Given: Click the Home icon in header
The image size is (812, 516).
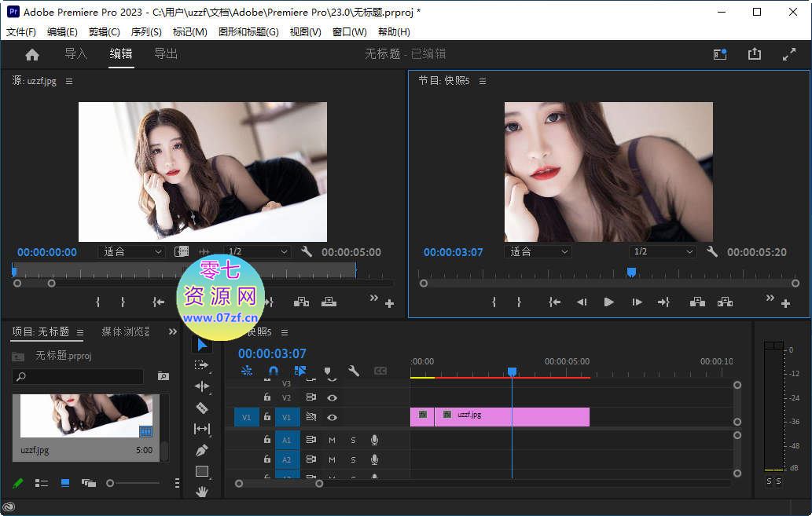Looking at the screenshot, I should tap(32, 54).
